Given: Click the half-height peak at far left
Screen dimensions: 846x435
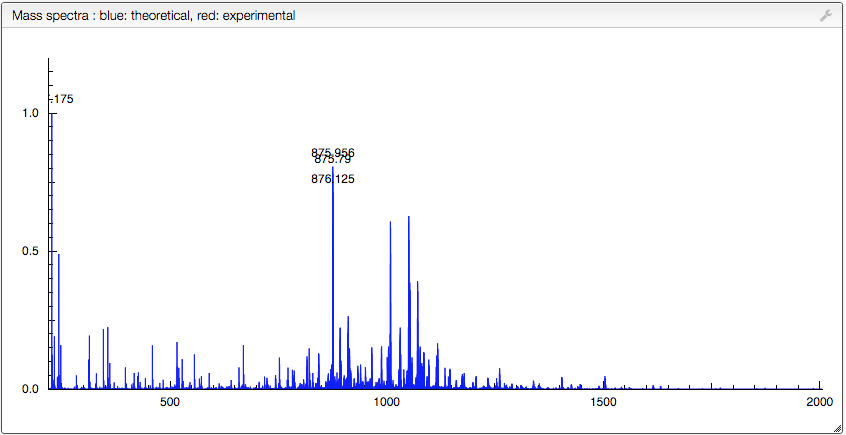Looking at the screenshot, I should [x=58, y=321].
